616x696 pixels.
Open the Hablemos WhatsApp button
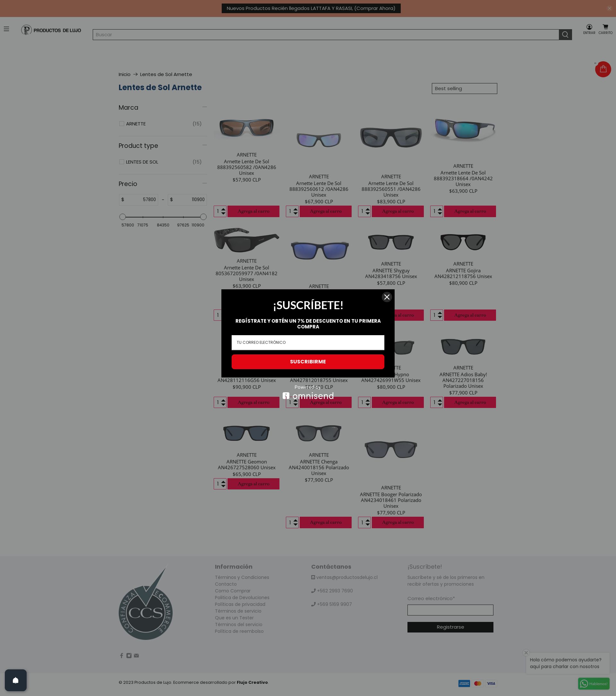[594, 683]
